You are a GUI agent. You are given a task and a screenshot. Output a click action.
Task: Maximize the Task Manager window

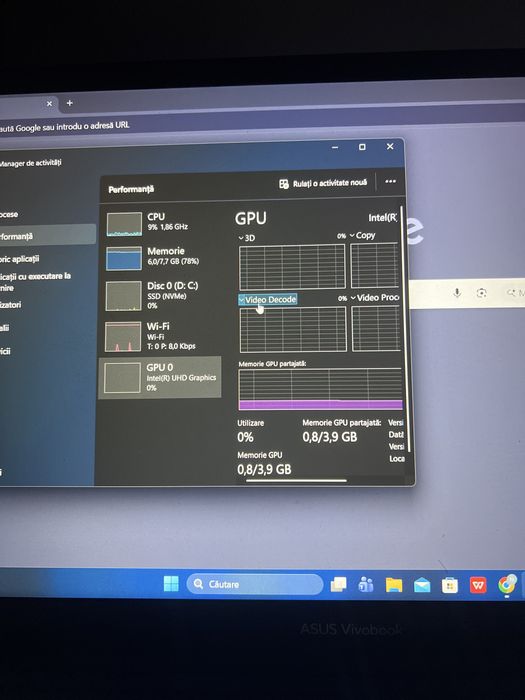(362, 147)
